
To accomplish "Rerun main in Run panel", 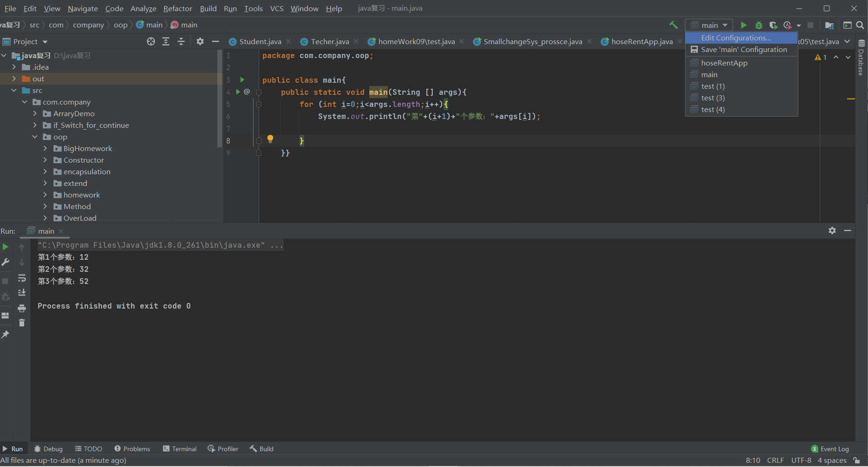I will click(6, 247).
